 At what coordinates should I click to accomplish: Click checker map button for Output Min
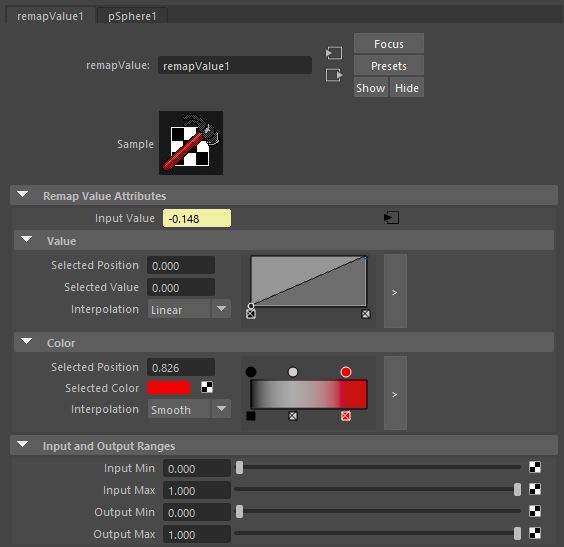pyautogui.click(x=535, y=511)
